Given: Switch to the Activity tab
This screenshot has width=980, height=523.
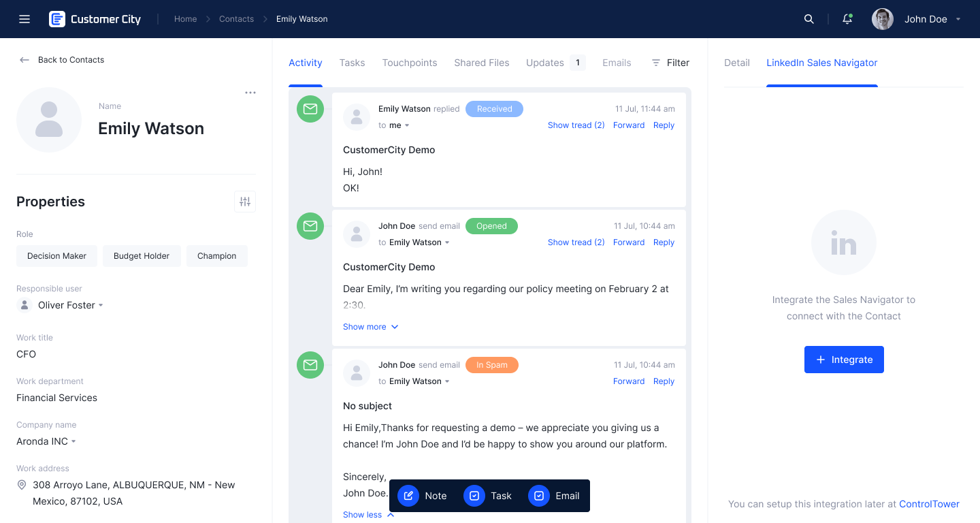Looking at the screenshot, I should click(305, 63).
